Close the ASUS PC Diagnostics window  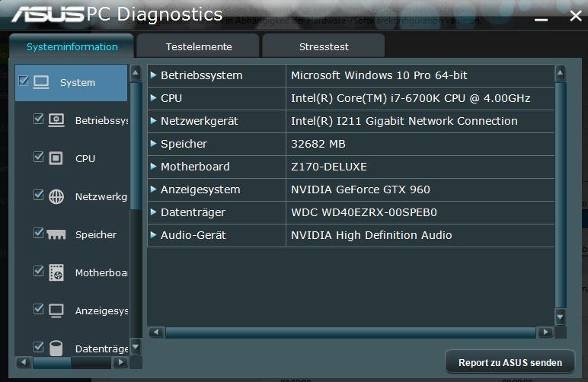click(x=576, y=16)
